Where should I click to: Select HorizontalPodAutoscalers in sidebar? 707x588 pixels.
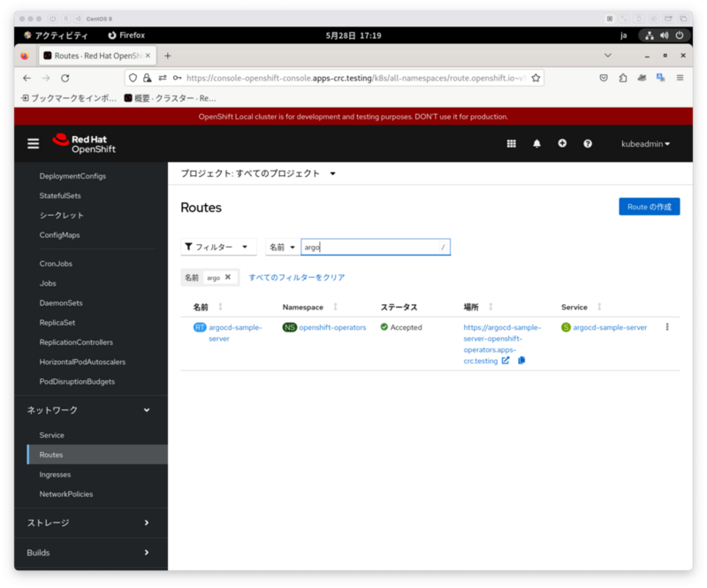(82, 362)
